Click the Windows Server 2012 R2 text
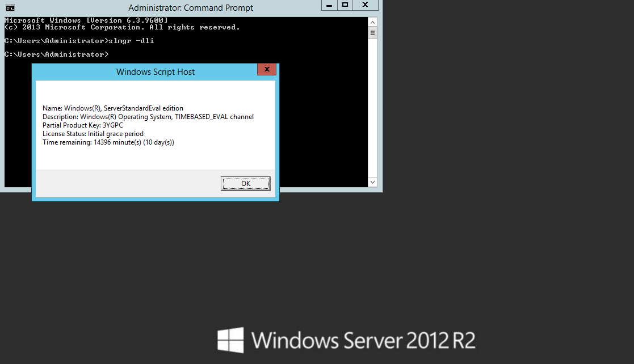This screenshot has width=634, height=364. (x=363, y=341)
